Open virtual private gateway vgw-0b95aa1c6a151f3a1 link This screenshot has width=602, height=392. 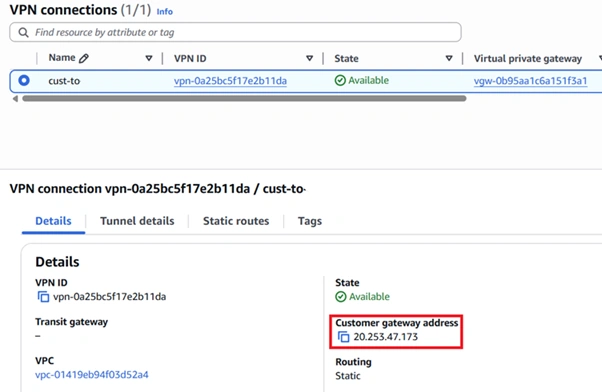pyautogui.click(x=530, y=81)
